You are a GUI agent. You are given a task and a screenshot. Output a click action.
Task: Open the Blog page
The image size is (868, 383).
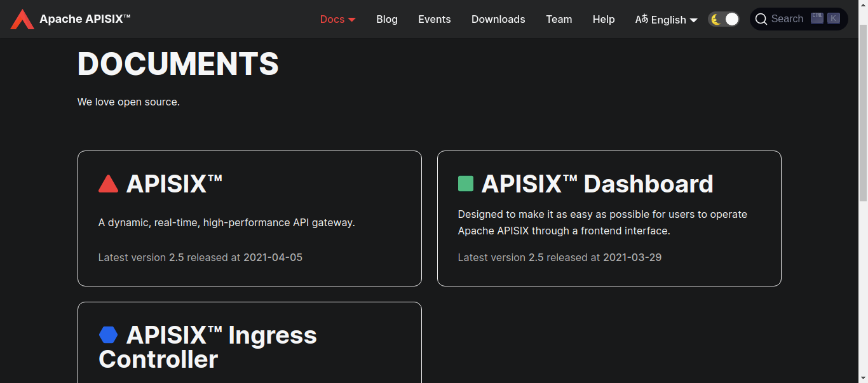pos(387,19)
